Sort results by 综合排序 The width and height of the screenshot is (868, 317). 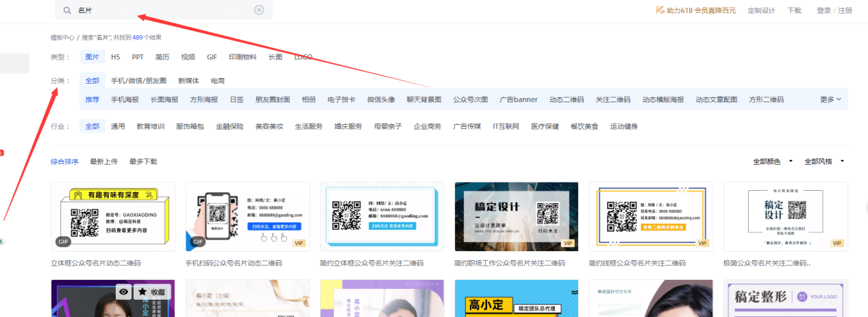[65, 161]
